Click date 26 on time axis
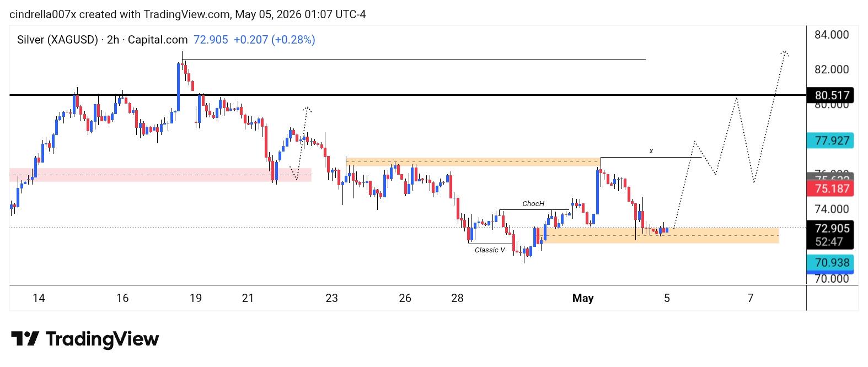868x367 pixels. 405,298
